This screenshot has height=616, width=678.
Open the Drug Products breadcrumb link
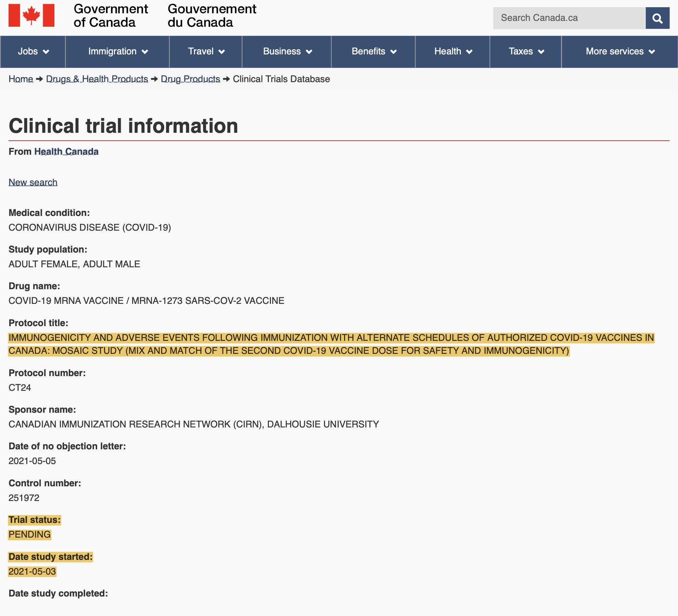[191, 79]
